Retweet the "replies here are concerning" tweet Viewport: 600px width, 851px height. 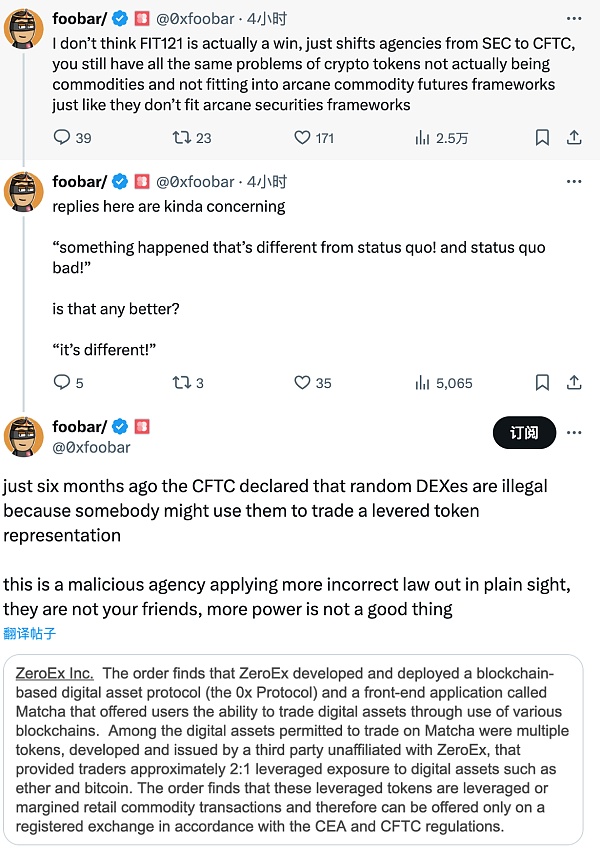coord(182,383)
